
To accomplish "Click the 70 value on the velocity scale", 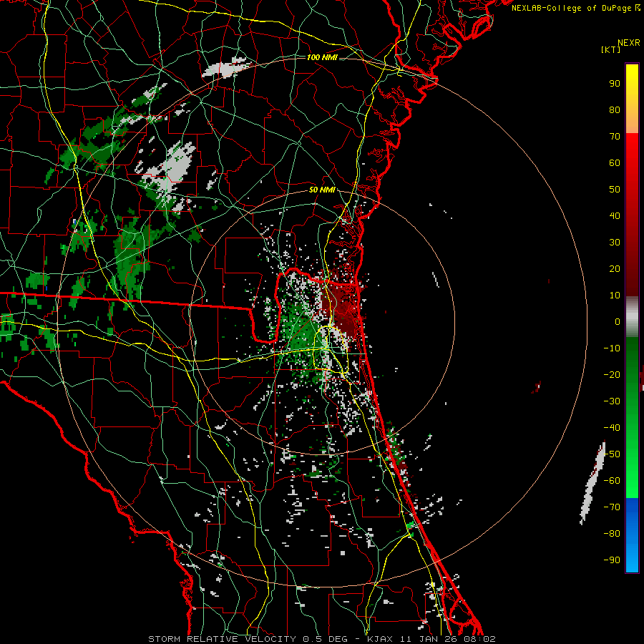I will tap(615, 137).
